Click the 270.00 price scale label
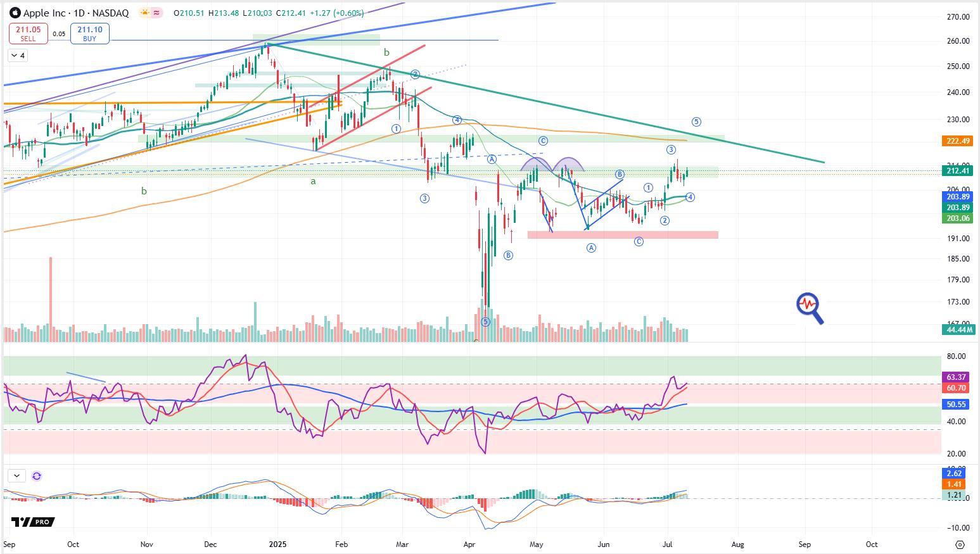This screenshot has width=980, height=554. 958,17
